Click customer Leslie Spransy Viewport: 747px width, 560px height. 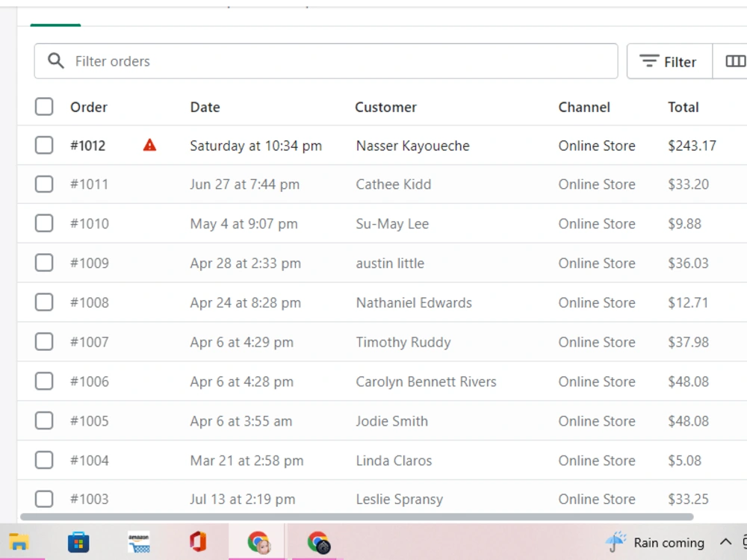point(399,500)
